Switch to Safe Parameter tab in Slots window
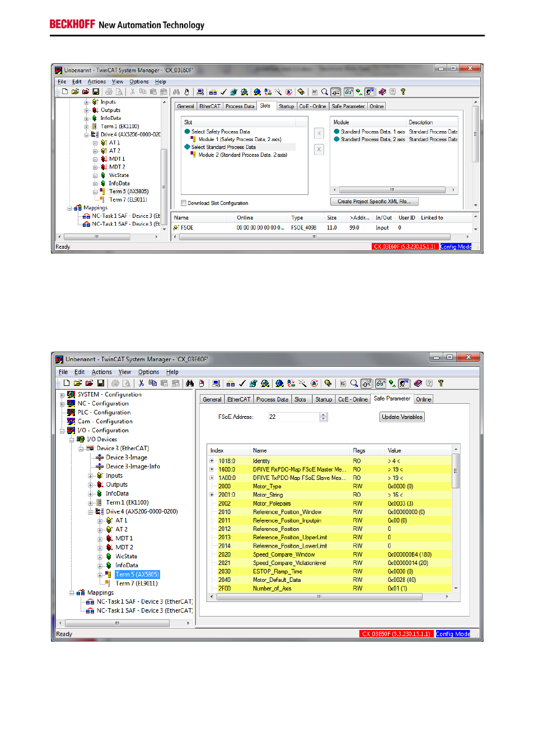Viewport: 534px width, 756px height. click(348, 106)
